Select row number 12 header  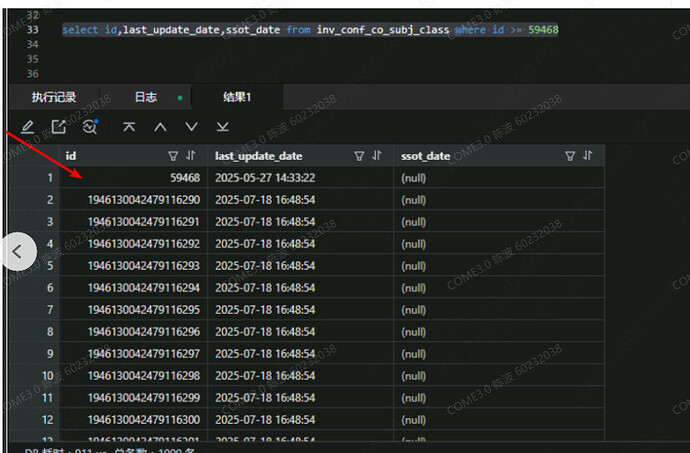point(34,420)
